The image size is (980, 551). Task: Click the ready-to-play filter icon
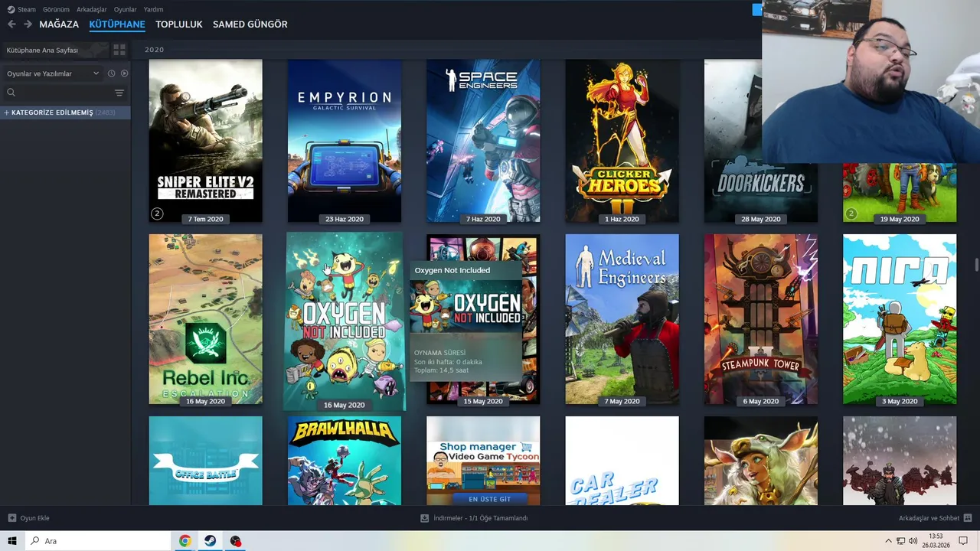click(x=124, y=73)
